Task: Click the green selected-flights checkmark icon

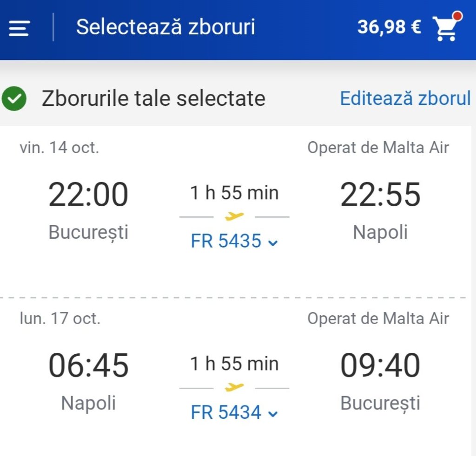Action: point(14,98)
